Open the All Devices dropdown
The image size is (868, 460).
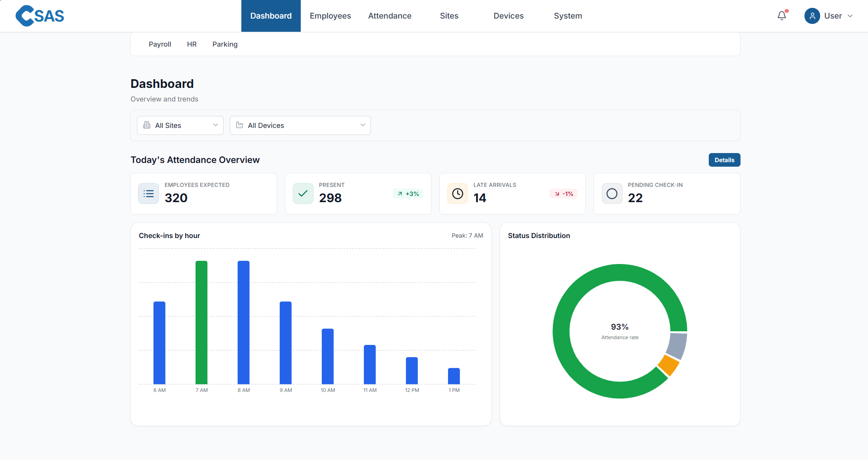[x=300, y=125]
